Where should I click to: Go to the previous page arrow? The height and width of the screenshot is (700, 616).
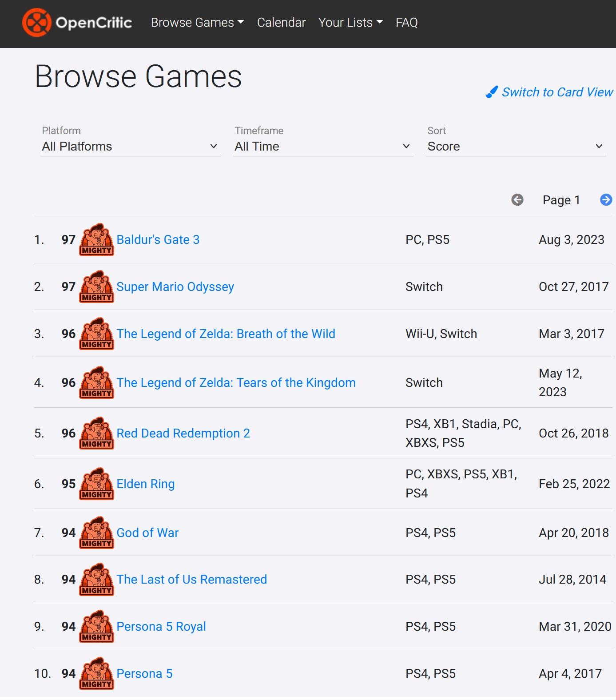[x=517, y=200]
